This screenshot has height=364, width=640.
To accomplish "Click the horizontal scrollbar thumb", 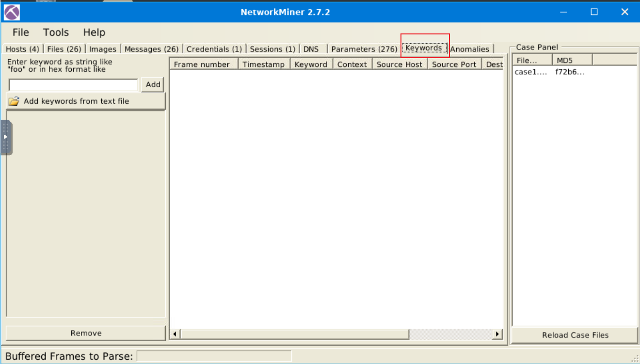I will [x=295, y=334].
